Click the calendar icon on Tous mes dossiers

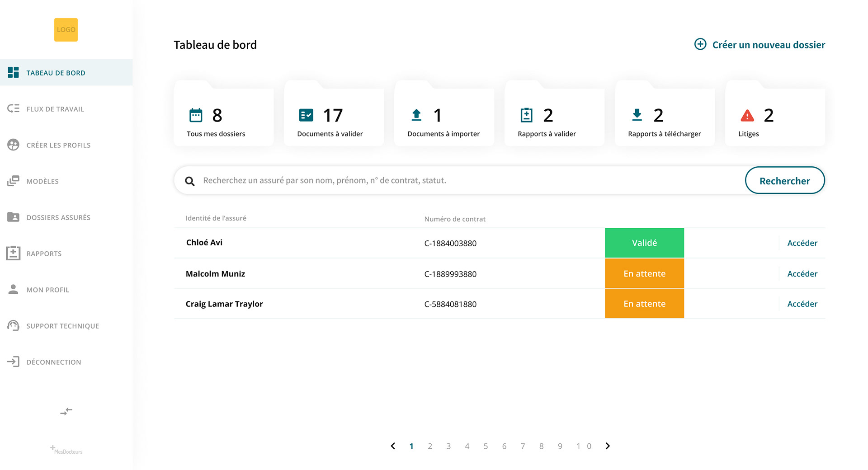point(196,115)
